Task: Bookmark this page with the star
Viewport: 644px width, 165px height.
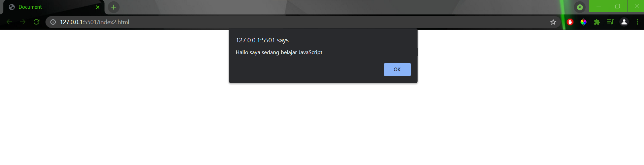Action: (x=553, y=22)
